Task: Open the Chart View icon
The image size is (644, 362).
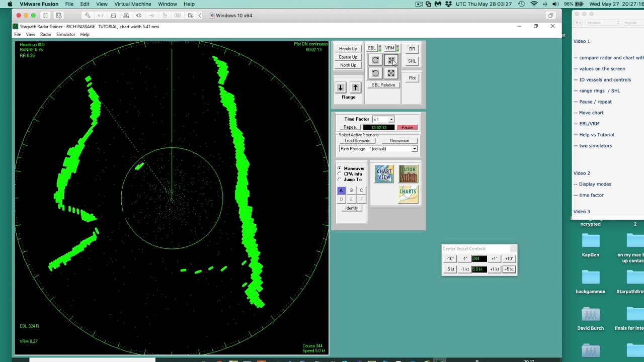Action: (384, 174)
